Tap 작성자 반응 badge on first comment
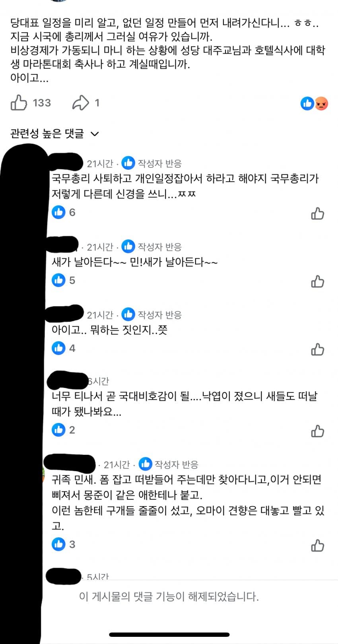 (x=152, y=163)
